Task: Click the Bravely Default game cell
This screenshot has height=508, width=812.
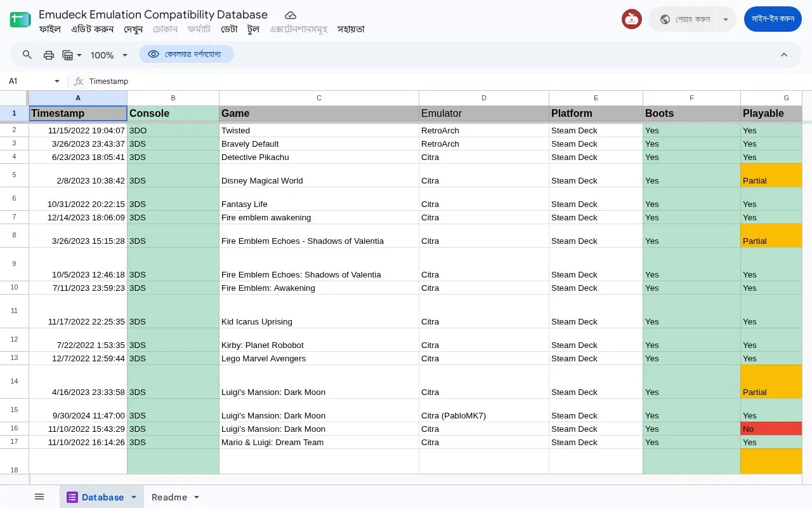Action: [319, 144]
